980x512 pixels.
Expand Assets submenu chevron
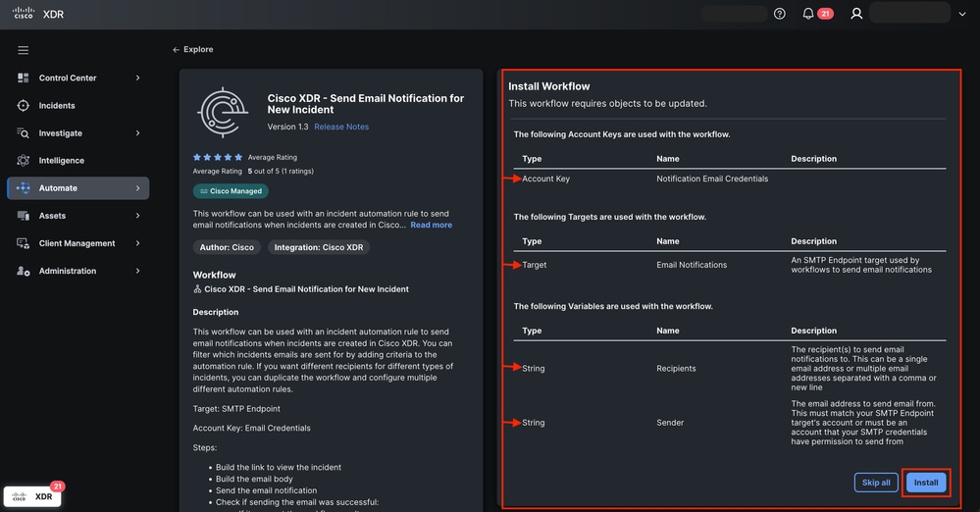point(137,215)
